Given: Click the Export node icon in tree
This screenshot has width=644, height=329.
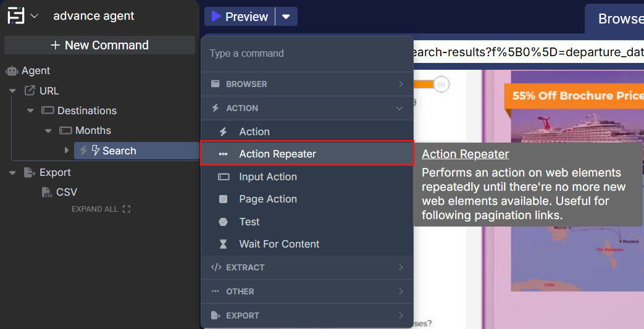Looking at the screenshot, I should (x=29, y=172).
